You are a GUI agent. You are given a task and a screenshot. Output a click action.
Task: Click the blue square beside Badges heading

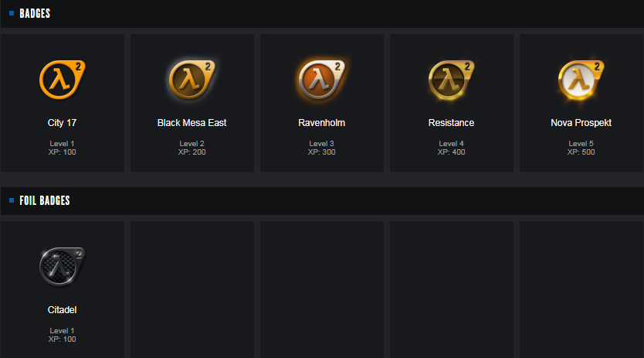tap(12, 13)
